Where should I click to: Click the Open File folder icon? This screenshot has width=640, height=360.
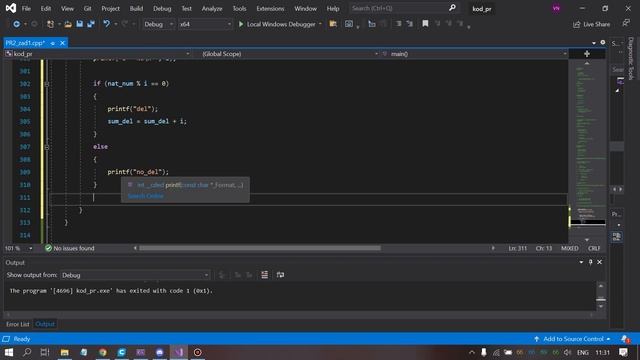[x=68, y=24]
